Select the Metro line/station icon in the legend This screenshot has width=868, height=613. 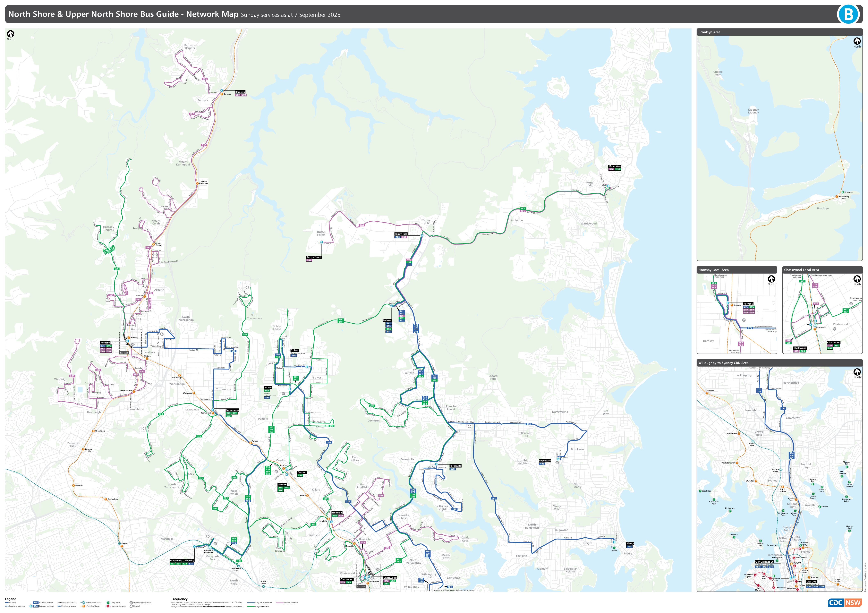coord(84,602)
